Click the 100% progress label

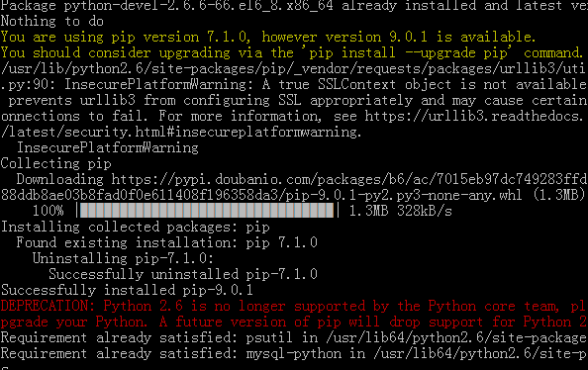[48, 211]
